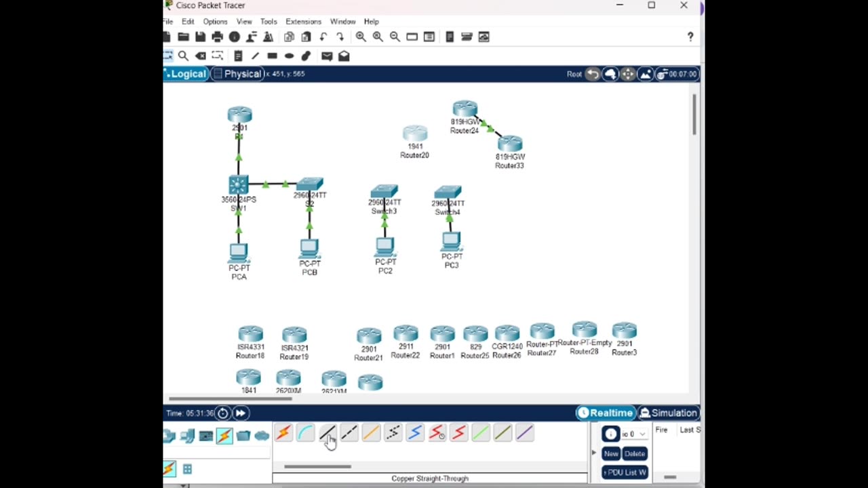Image resolution: width=868 pixels, height=488 pixels.
Task: Select the Inspect magnifier tool
Action: tap(183, 56)
